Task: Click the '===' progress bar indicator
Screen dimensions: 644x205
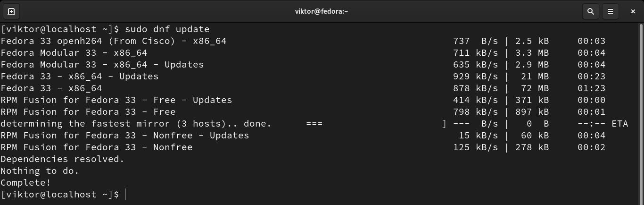Action: (314, 124)
